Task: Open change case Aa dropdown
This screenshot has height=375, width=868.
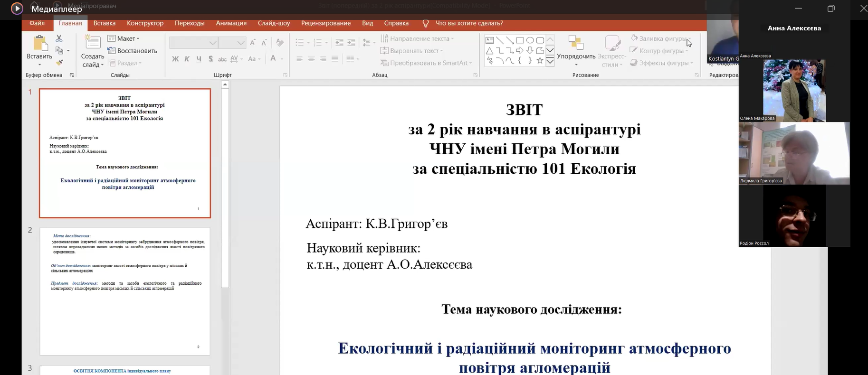Action: pos(254,59)
